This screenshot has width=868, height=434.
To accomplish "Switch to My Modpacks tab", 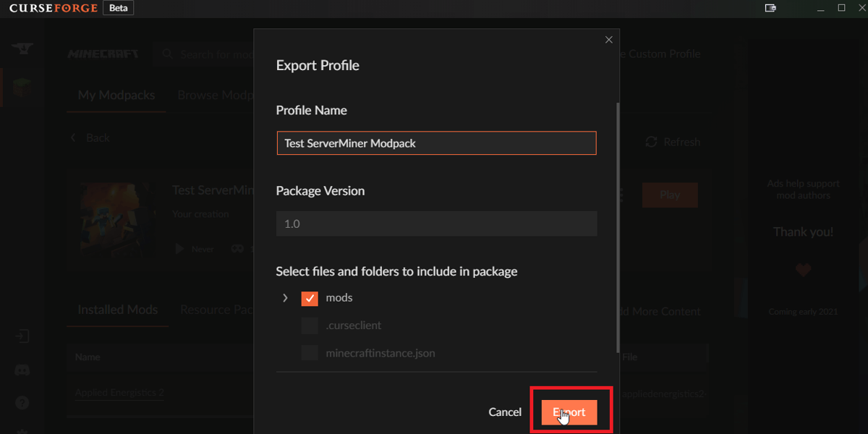I will tap(116, 95).
